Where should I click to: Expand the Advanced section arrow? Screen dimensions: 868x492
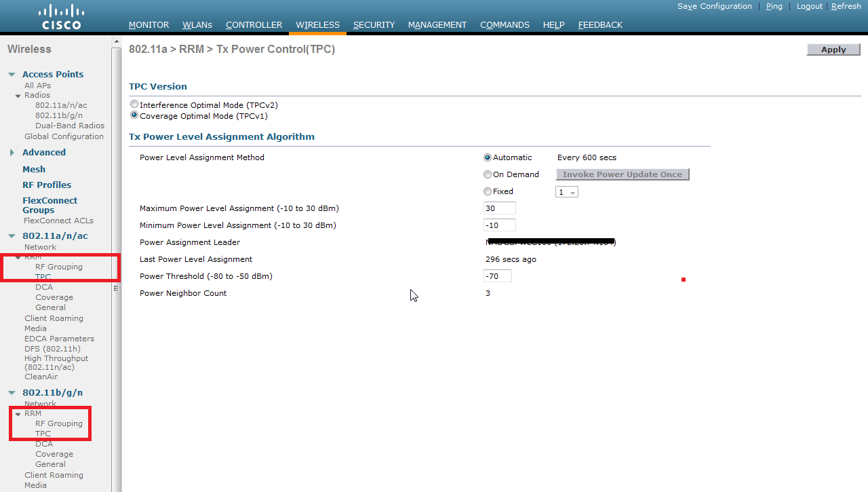(12, 153)
